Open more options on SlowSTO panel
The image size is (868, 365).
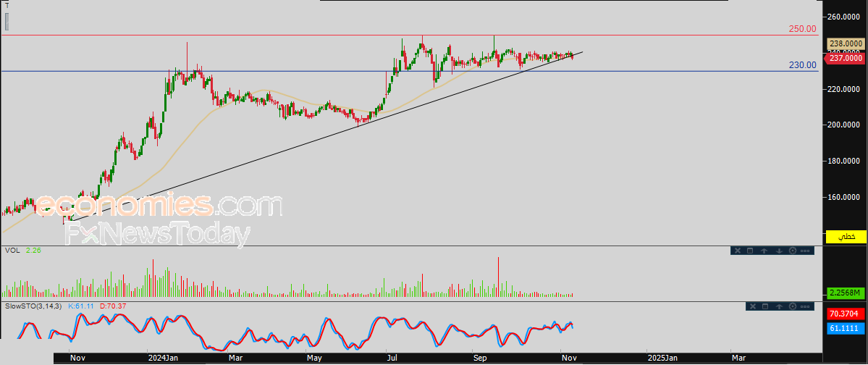[805, 306]
